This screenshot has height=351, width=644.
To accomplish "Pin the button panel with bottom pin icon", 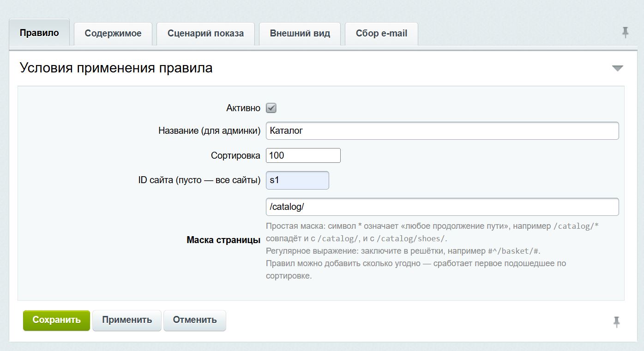I will [x=616, y=322].
